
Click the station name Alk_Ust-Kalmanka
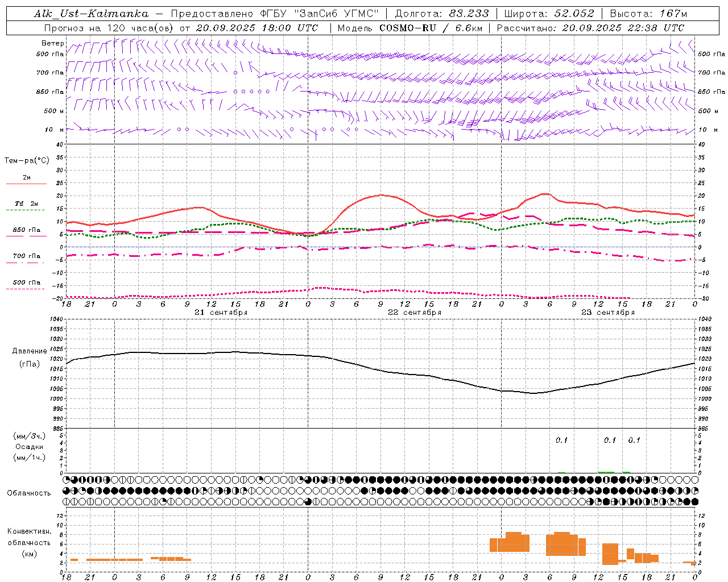[x=91, y=14]
